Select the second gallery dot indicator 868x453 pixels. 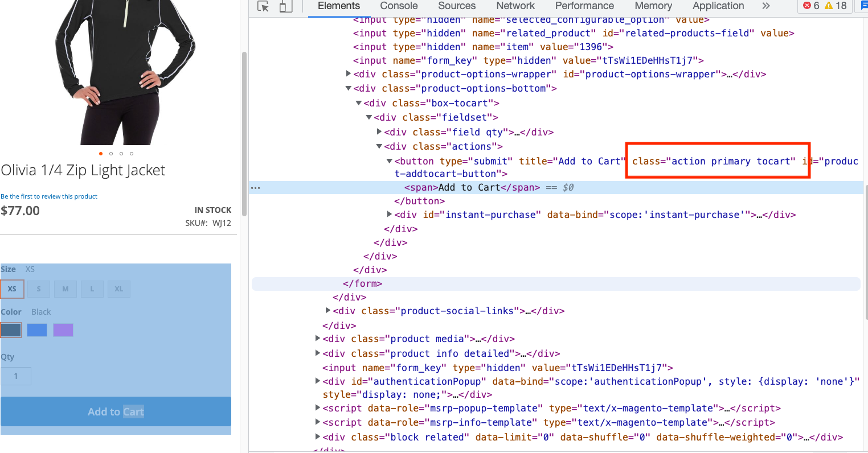pyautogui.click(x=111, y=154)
